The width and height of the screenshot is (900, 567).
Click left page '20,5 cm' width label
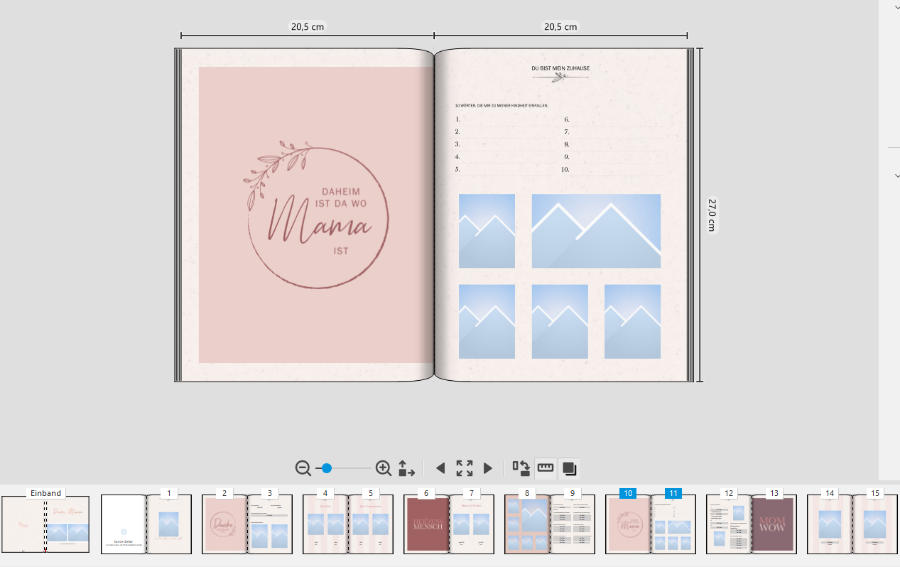click(307, 26)
